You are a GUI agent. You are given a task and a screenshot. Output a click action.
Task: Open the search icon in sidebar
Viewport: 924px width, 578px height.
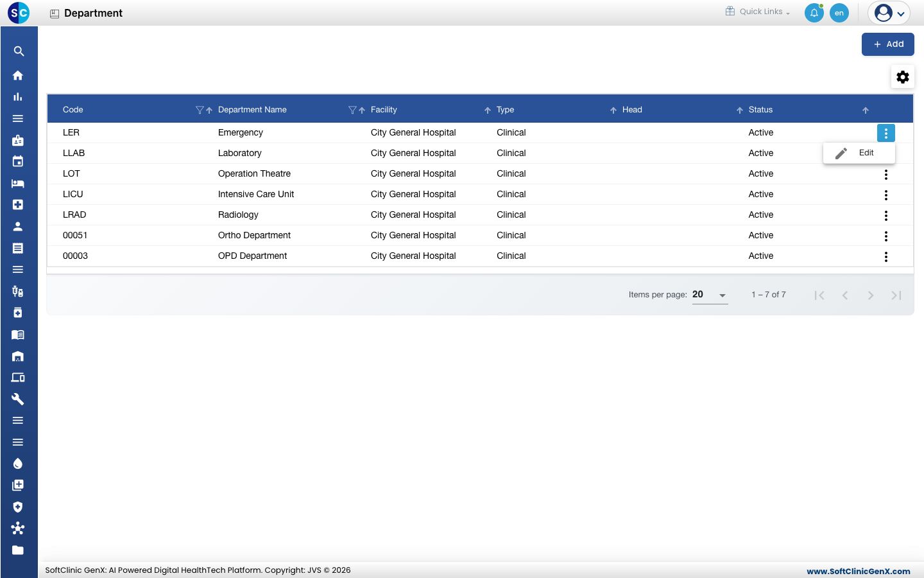point(18,51)
